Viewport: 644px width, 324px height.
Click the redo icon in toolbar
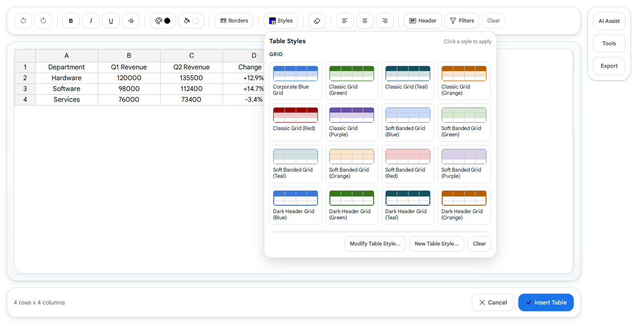43,21
